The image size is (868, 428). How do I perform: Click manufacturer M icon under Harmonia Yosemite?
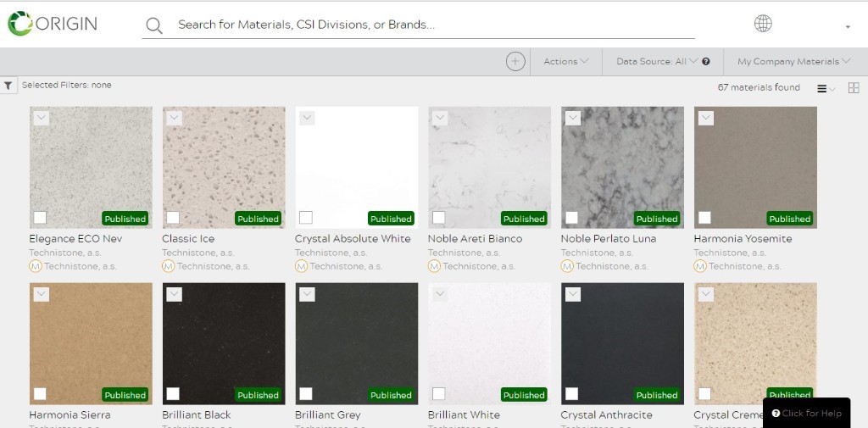699,266
